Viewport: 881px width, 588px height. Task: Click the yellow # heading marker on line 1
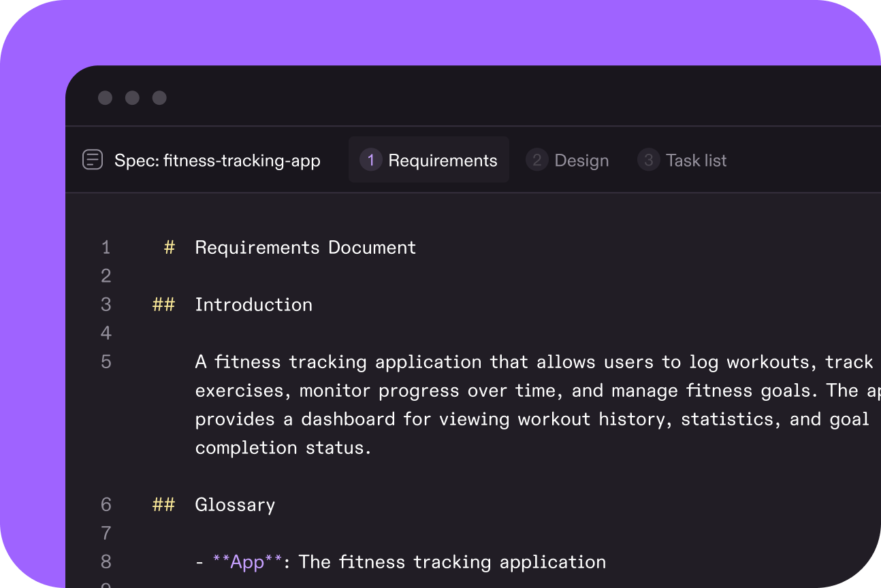point(168,247)
